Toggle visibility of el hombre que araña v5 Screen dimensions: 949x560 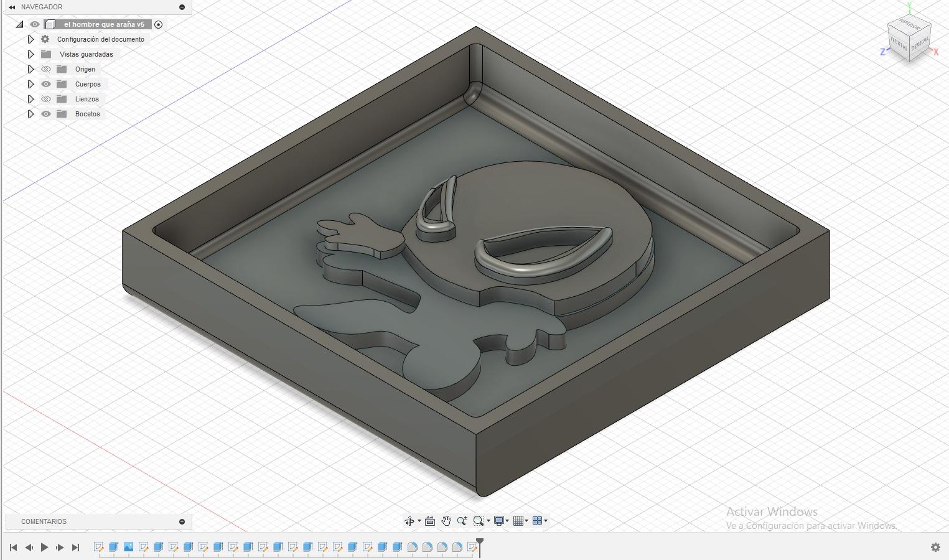coord(35,24)
